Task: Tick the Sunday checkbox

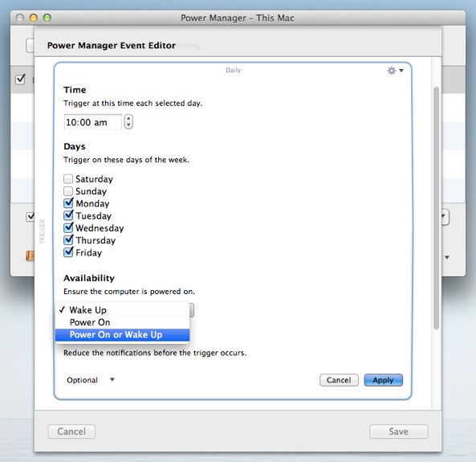Action: (x=68, y=191)
